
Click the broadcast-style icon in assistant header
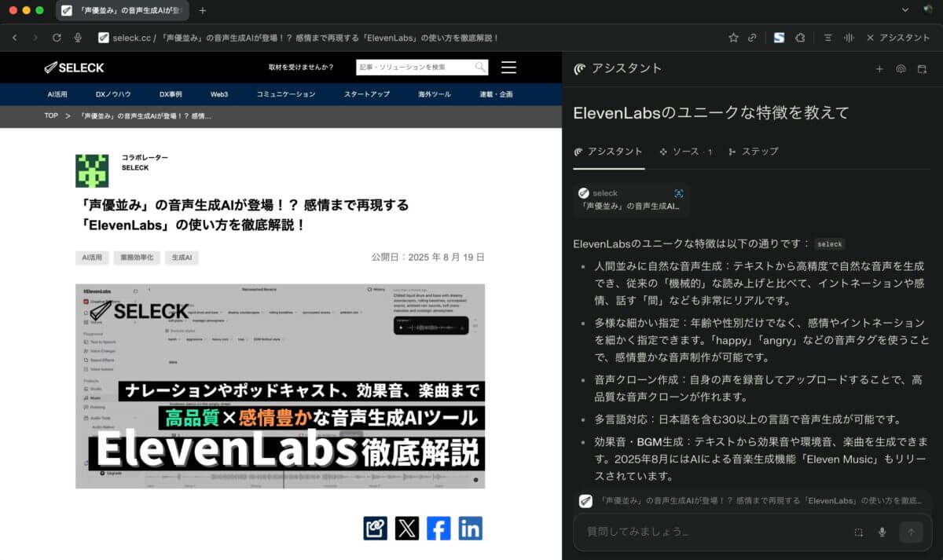click(901, 69)
